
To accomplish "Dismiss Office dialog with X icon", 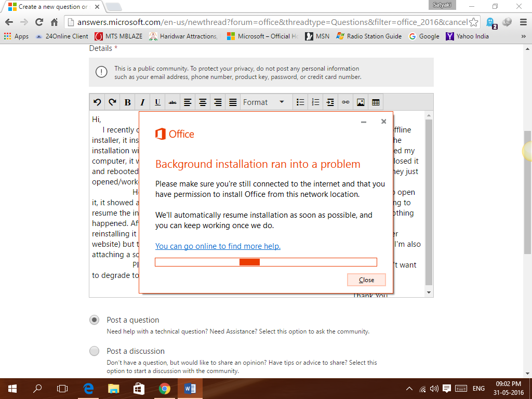I will point(384,122).
